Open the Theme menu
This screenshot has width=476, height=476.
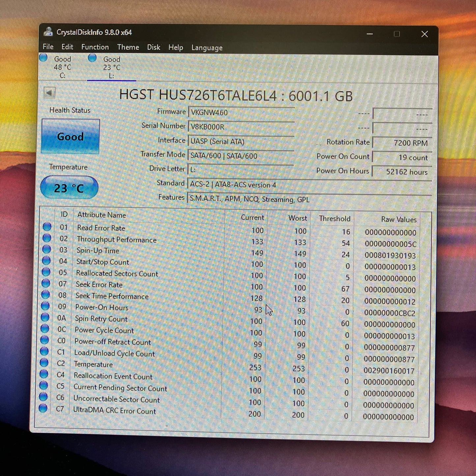[x=128, y=47]
